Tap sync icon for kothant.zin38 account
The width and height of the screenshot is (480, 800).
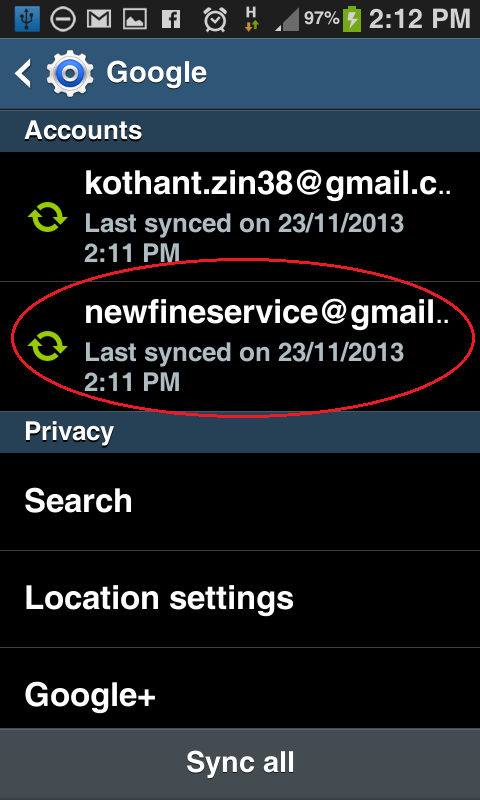[47, 217]
